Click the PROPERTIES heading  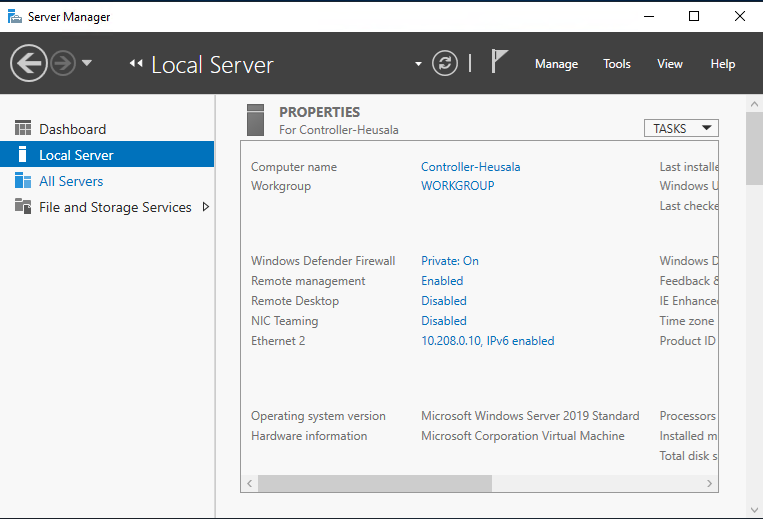tap(320, 112)
